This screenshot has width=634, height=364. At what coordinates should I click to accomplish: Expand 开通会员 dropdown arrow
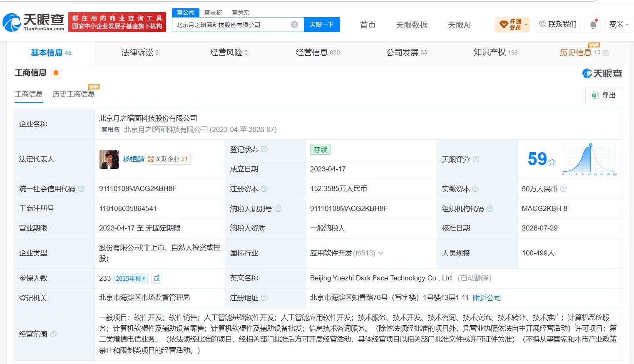coord(526,25)
